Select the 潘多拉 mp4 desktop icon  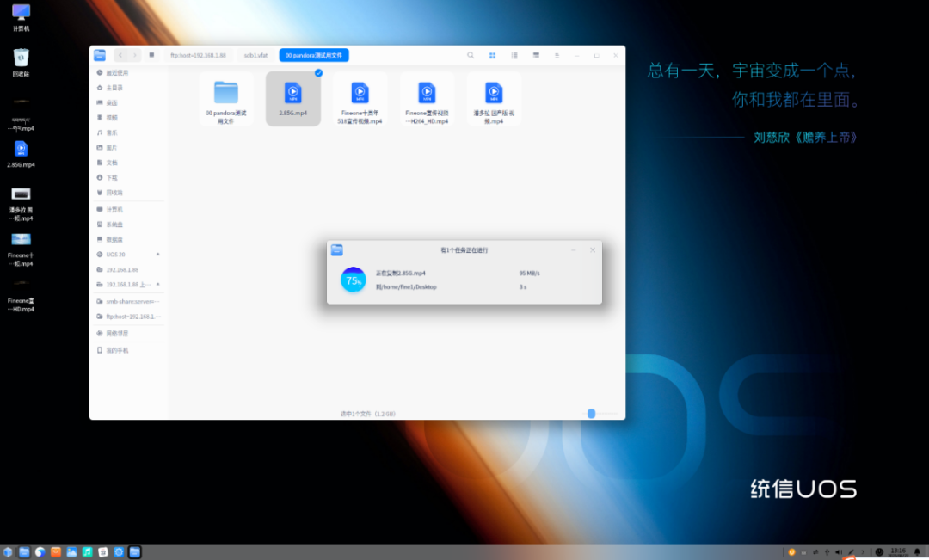coord(21,204)
